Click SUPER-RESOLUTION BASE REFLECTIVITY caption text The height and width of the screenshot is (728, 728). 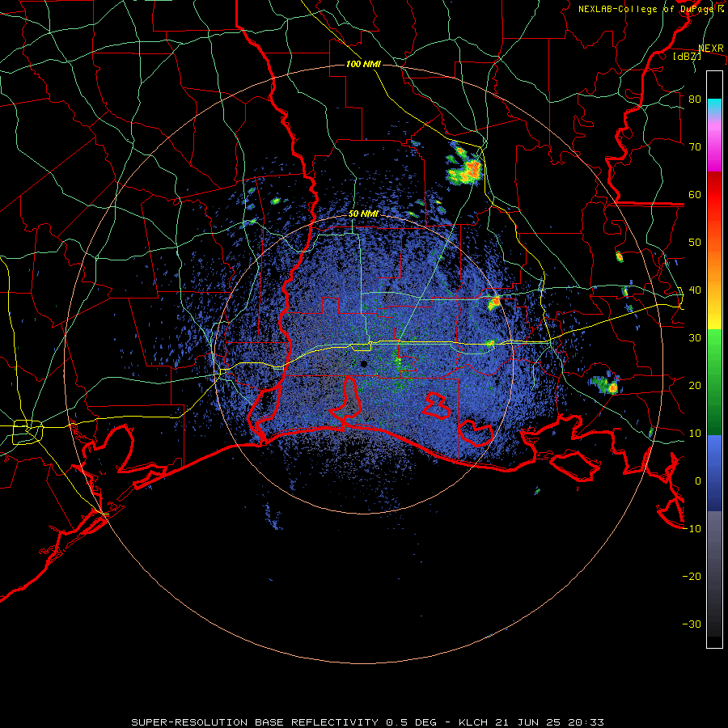click(x=255, y=722)
